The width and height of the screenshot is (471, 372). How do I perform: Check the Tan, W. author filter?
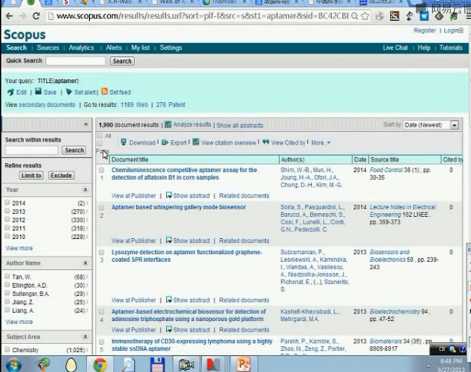coord(7,276)
